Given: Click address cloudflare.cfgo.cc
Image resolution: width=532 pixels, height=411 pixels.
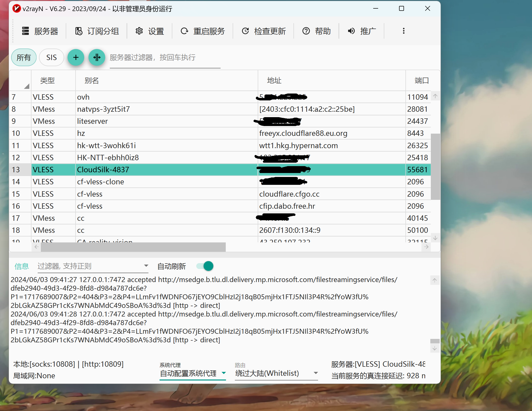Looking at the screenshot, I should click(289, 194).
